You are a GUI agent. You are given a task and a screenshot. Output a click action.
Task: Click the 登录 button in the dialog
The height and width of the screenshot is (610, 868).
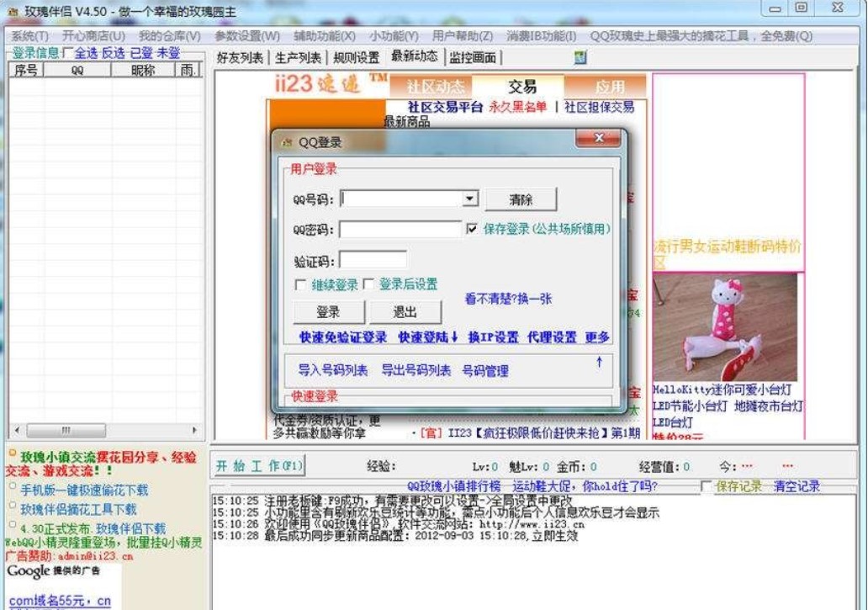pyautogui.click(x=327, y=312)
